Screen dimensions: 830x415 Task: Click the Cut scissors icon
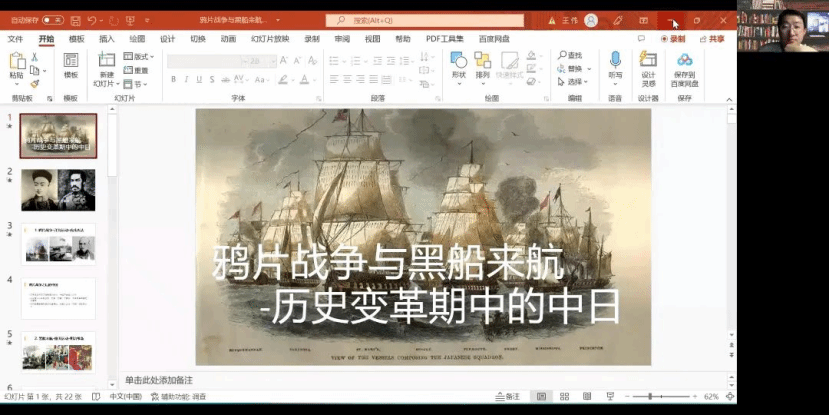click(x=34, y=57)
